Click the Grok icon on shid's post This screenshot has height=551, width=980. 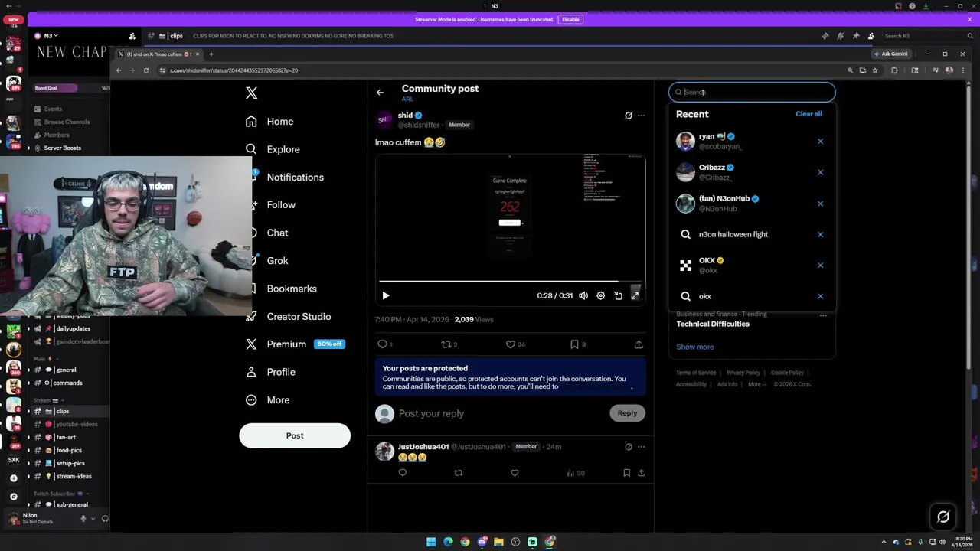pos(629,116)
